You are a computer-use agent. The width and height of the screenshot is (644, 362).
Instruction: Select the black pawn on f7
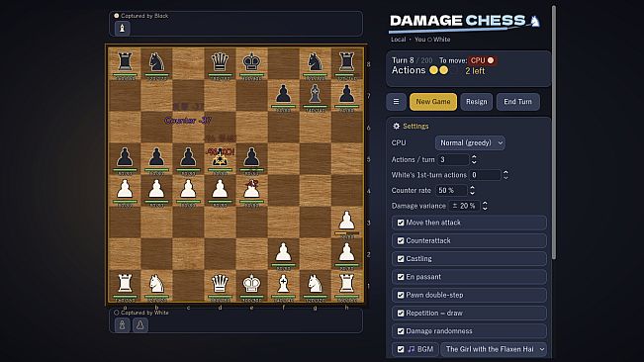point(283,94)
